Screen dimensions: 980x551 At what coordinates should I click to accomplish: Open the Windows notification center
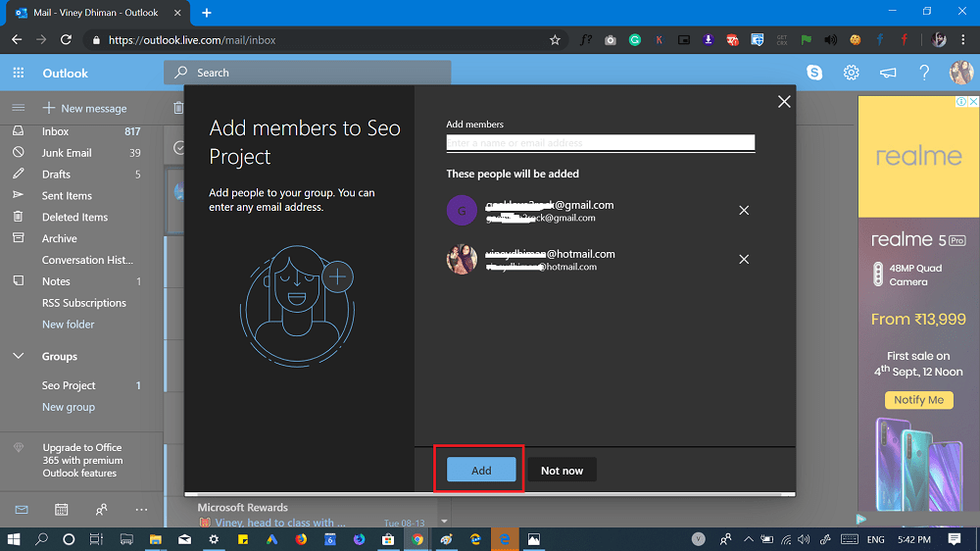(955, 539)
